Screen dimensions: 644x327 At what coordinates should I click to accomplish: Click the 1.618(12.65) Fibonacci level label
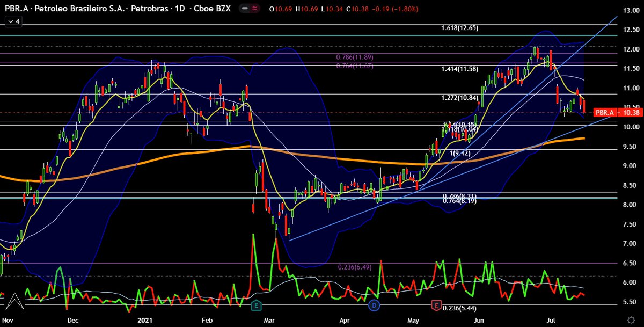(x=459, y=28)
